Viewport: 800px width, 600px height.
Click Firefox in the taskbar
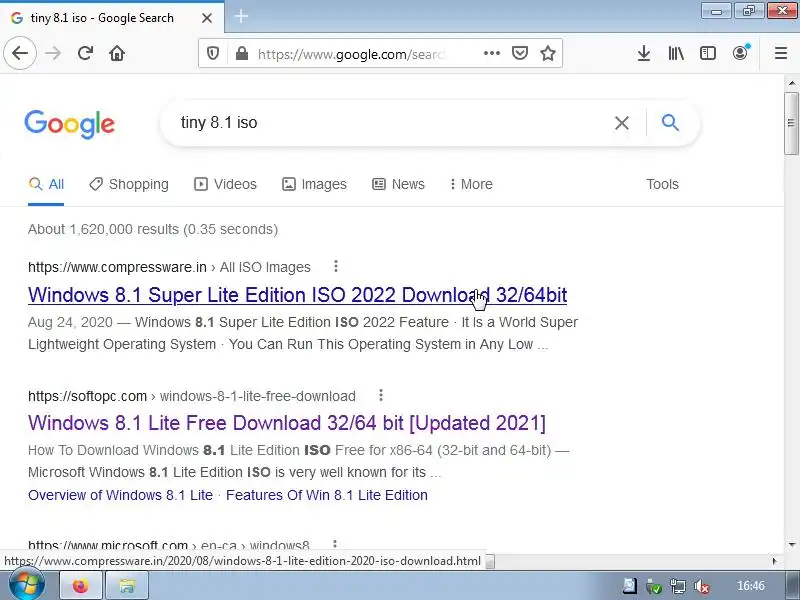click(x=80, y=586)
